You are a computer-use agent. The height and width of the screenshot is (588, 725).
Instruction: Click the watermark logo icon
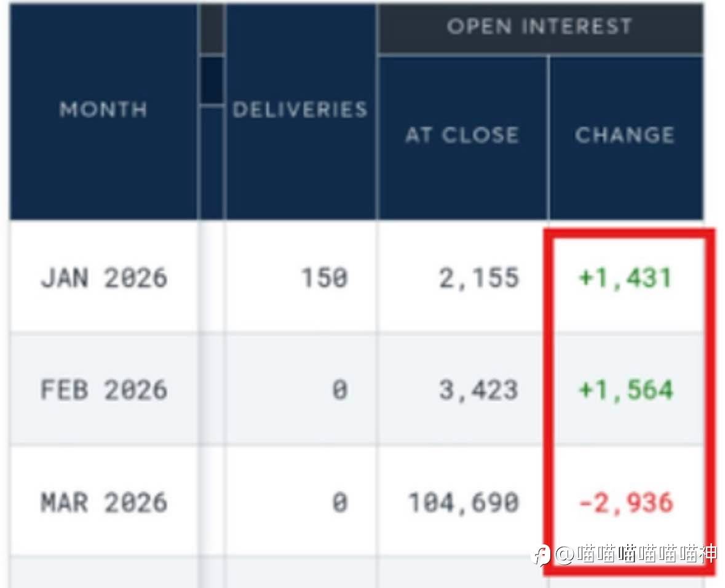(541, 555)
